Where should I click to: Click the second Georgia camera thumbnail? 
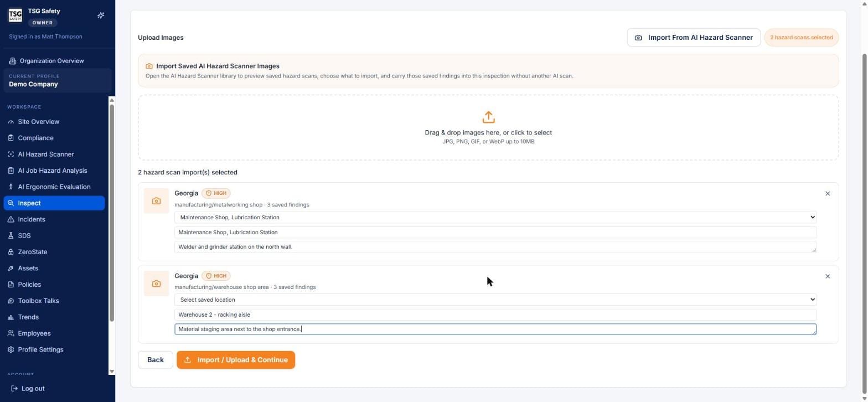click(156, 284)
